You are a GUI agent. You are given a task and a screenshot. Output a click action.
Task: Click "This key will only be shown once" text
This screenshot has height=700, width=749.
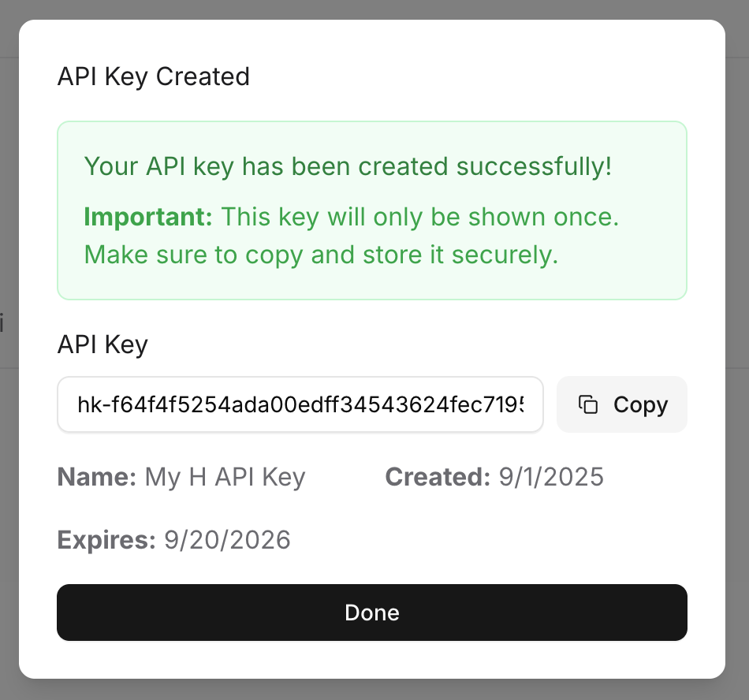click(x=420, y=217)
